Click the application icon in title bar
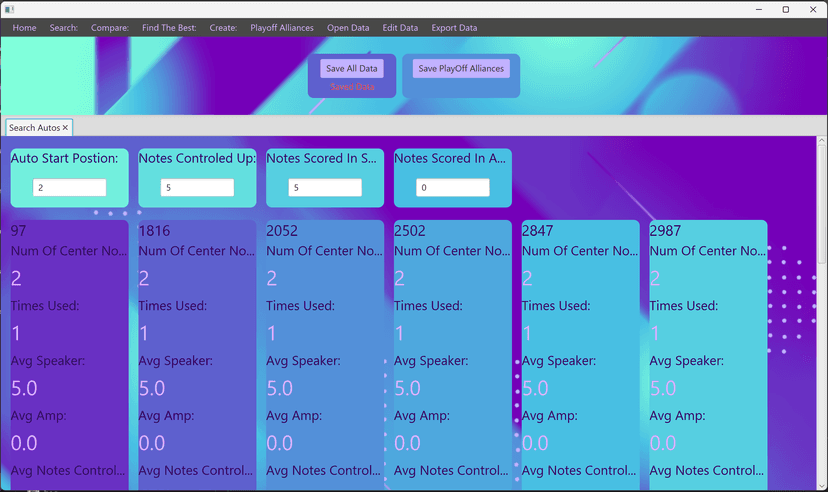 pos(10,9)
